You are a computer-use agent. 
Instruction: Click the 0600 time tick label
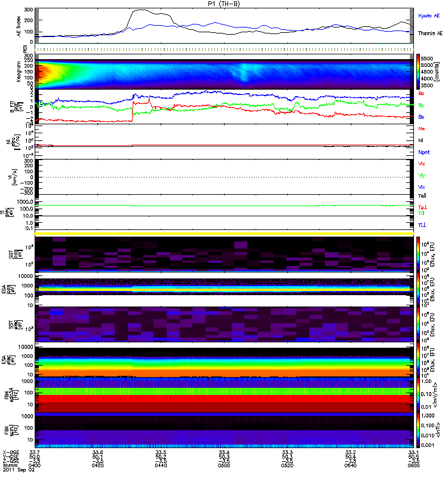pyautogui.click(x=413, y=465)
